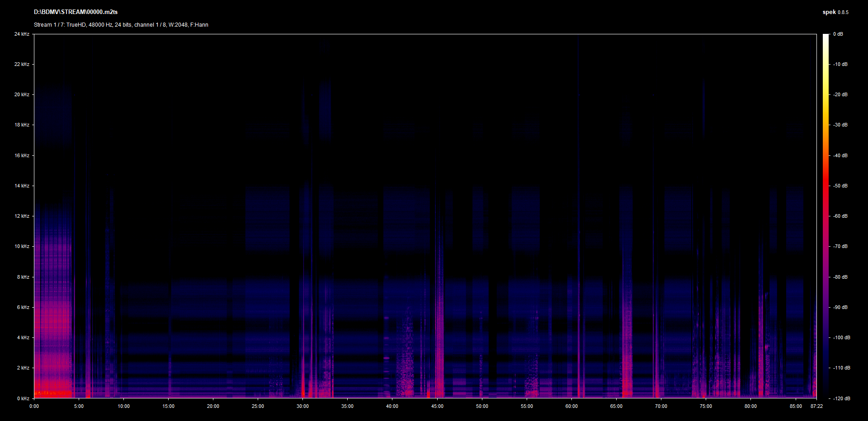Select the 0 kHz frequency axis label
This screenshot has width=868, height=421.
coord(23,398)
